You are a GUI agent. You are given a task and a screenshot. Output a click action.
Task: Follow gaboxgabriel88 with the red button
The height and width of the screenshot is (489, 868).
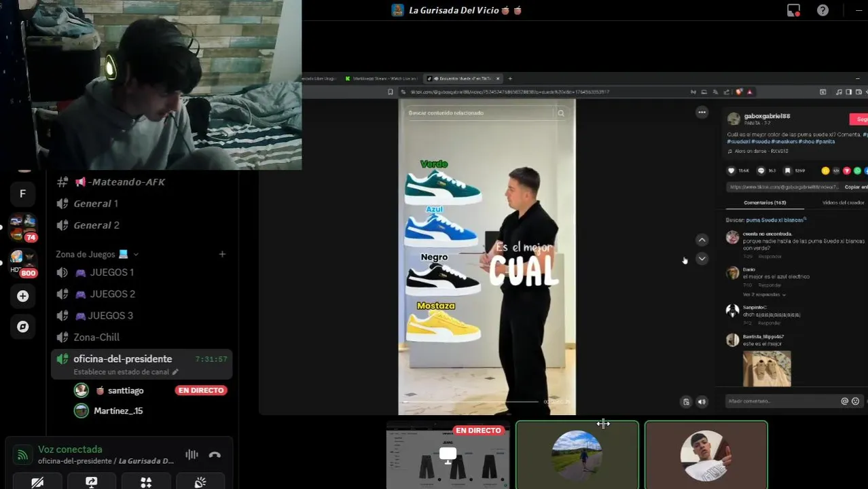pyautogui.click(x=859, y=119)
